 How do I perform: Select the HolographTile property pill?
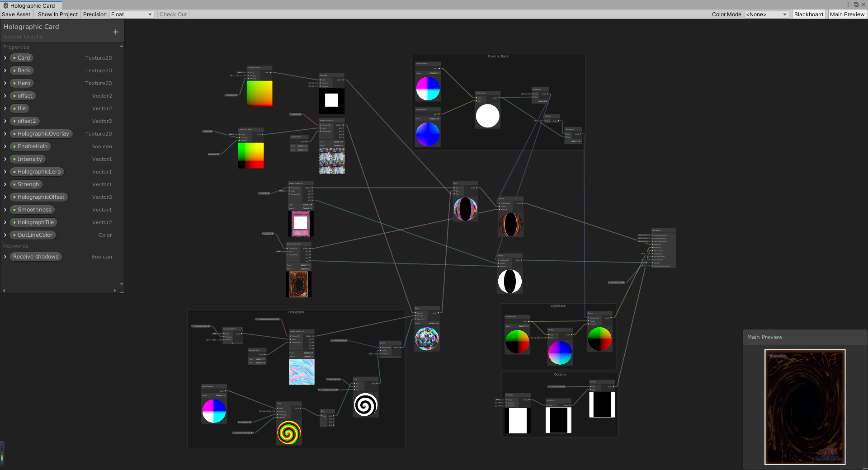[x=33, y=222]
